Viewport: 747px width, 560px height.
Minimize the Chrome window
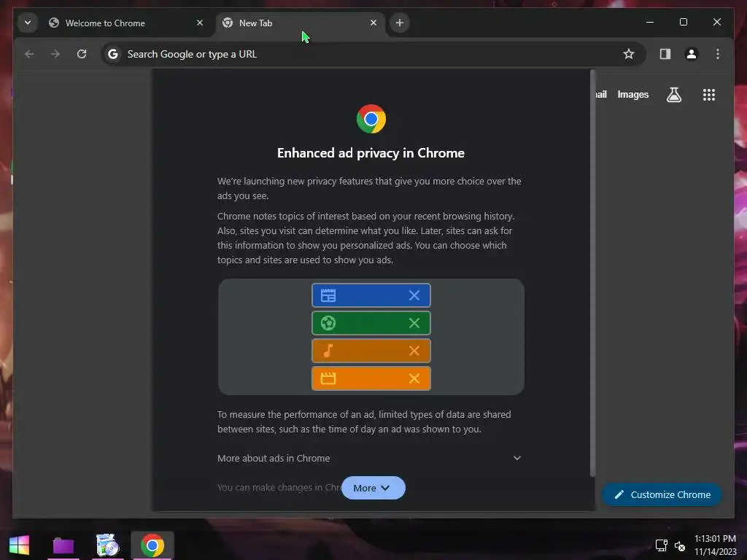(x=650, y=22)
